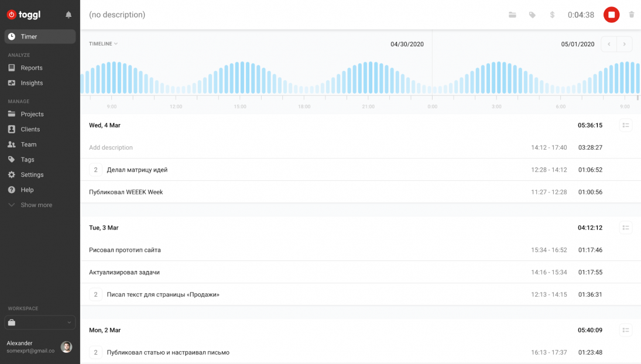Toggle bulk edit checklist for Mon, 2 Mar
This screenshot has height=364, width=641.
[625, 330]
